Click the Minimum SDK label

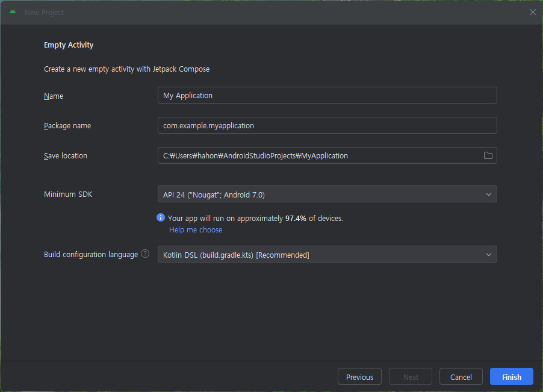tap(68, 194)
